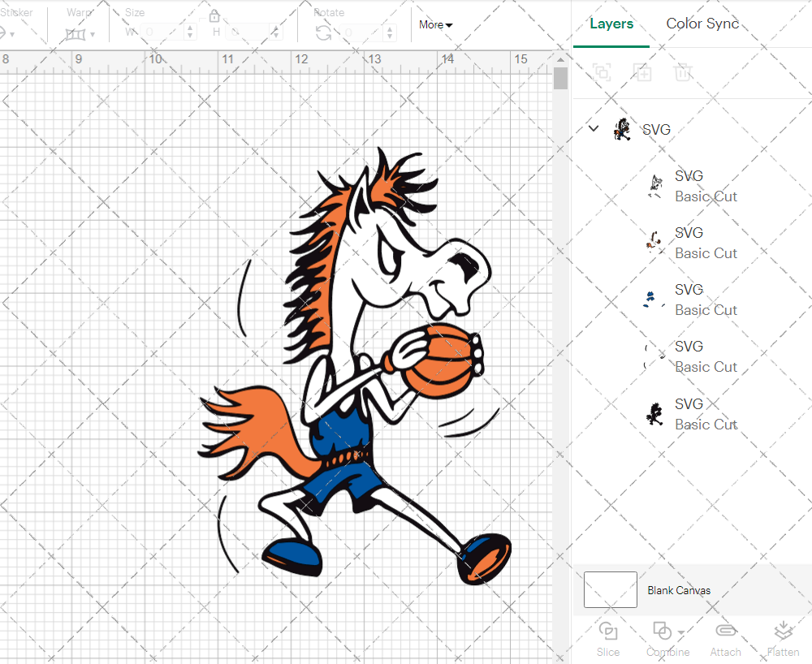This screenshot has width=812, height=664.
Task: Click the Group icon in the Layers panel
Action: coord(602,72)
